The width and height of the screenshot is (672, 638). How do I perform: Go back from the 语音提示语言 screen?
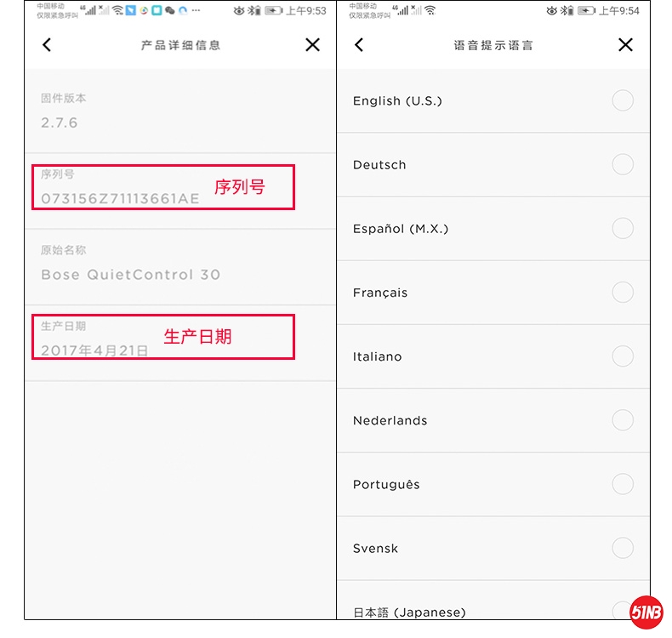(x=359, y=44)
